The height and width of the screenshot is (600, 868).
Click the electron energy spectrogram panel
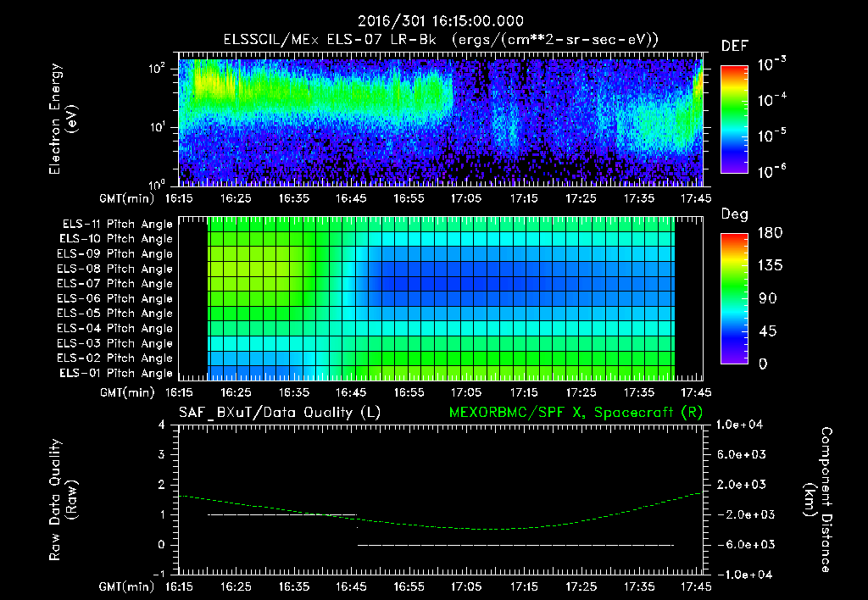pos(441,119)
